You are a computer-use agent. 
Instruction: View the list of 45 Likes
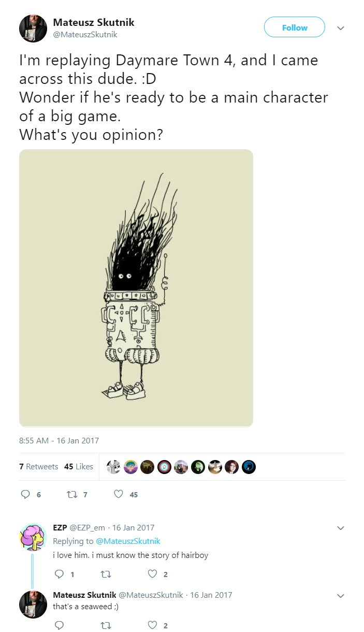(79, 466)
